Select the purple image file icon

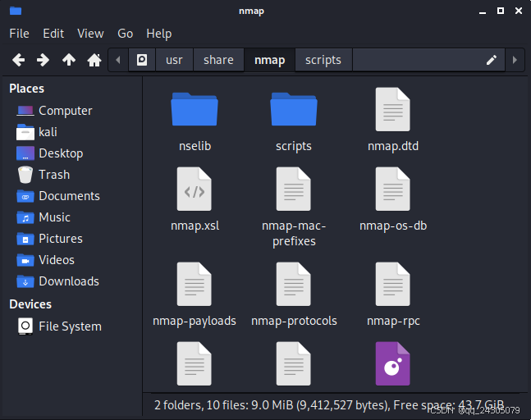point(393,364)
